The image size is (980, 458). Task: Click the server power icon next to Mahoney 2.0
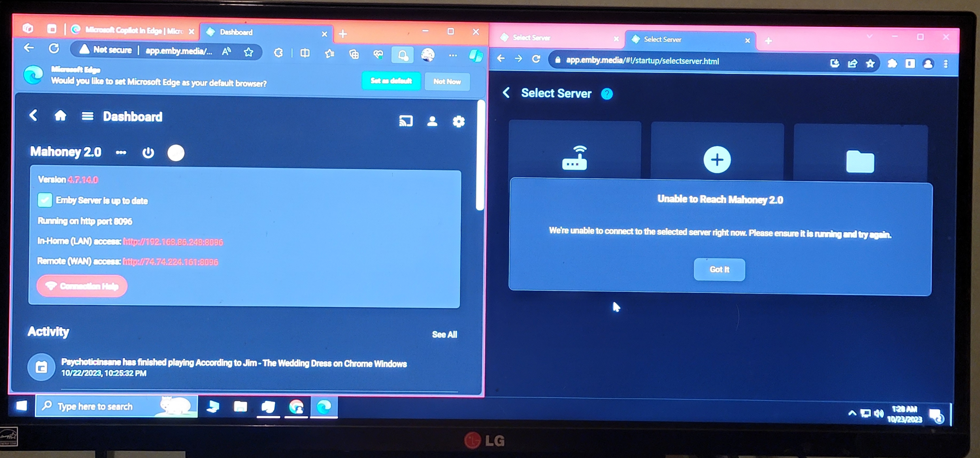point(148,153)
